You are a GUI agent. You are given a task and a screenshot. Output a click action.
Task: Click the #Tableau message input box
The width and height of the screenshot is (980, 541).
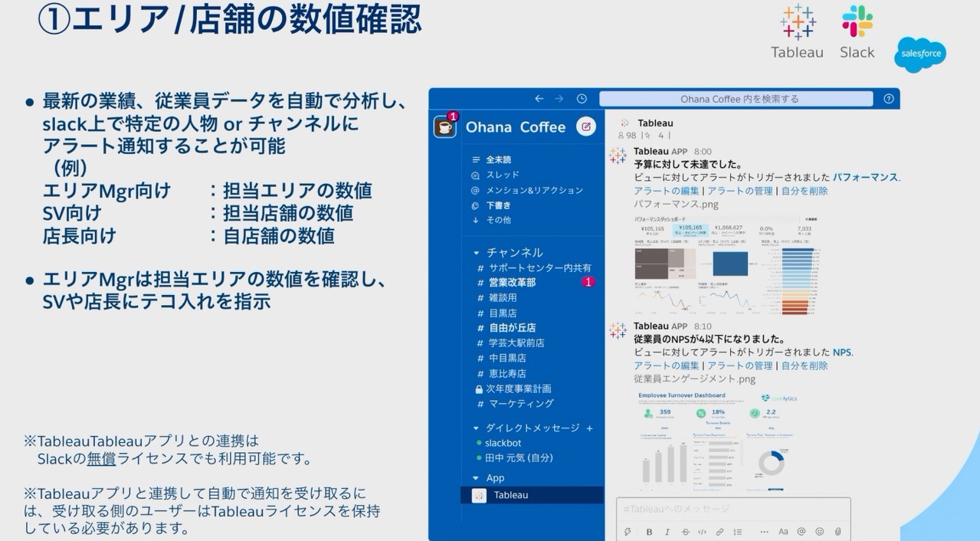pyautogui.click(x=733, y=509)
